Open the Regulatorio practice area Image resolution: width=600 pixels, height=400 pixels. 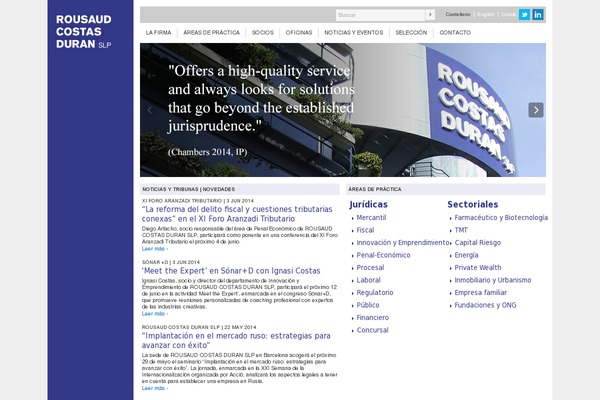(x=375, y=292)
